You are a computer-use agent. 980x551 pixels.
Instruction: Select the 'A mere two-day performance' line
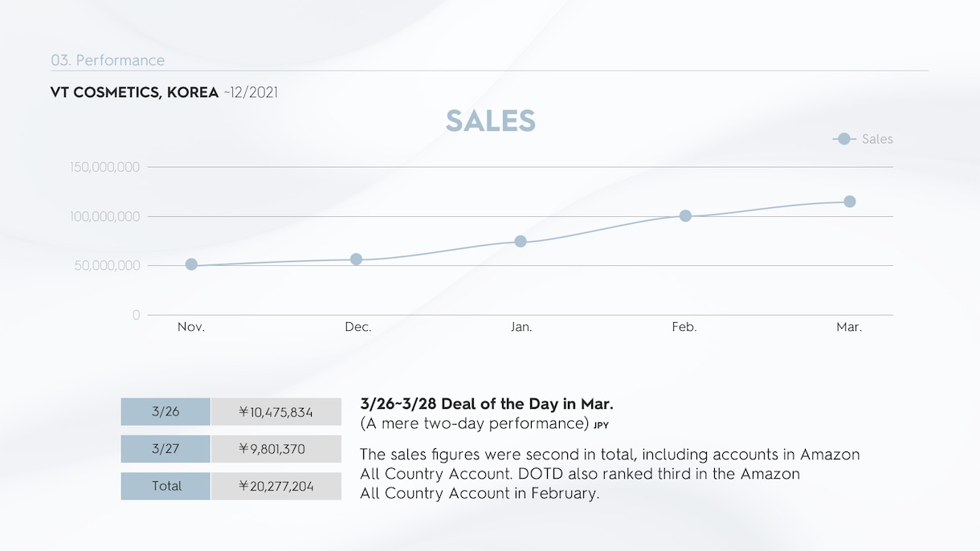point(475,423)
